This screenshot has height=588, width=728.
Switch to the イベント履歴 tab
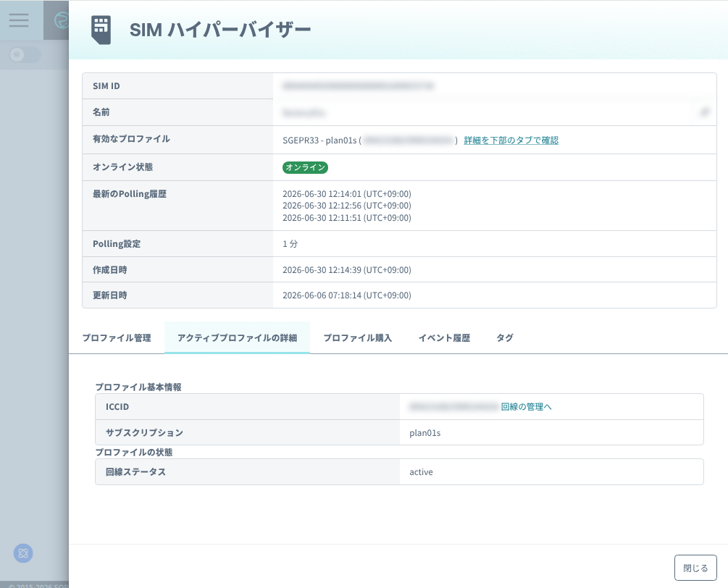[444, 338]
